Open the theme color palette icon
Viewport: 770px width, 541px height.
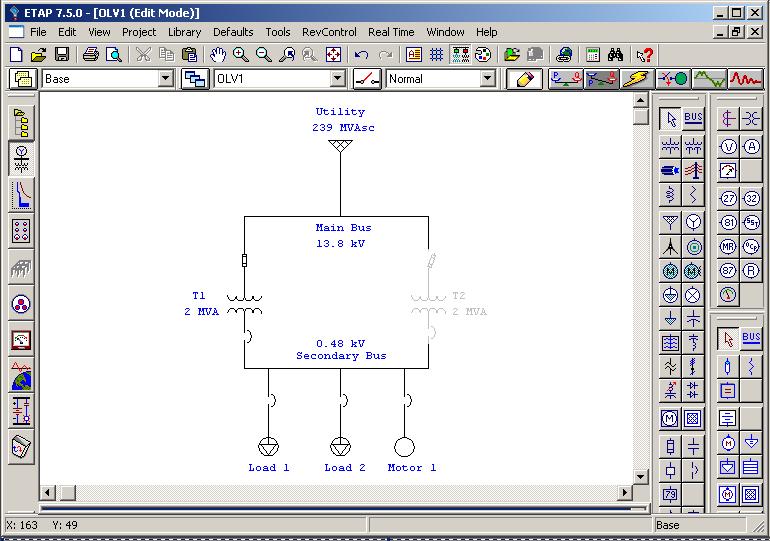[x=483, y=54]
